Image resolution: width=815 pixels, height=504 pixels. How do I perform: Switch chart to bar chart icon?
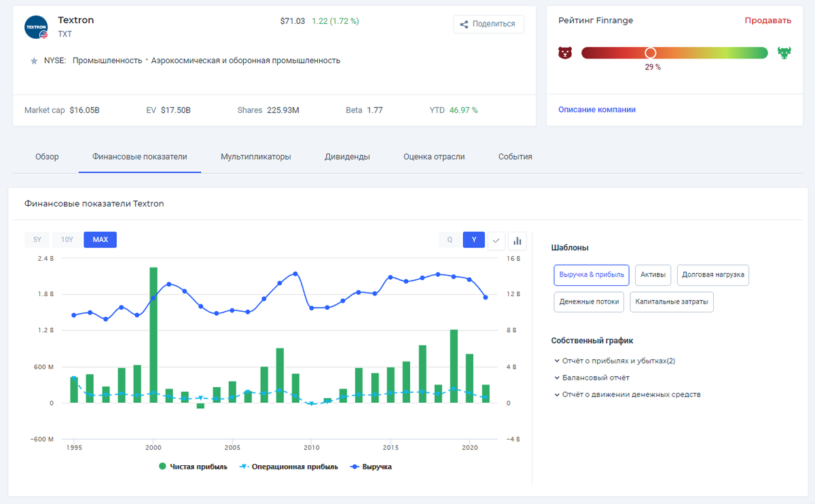click(518, 240)
